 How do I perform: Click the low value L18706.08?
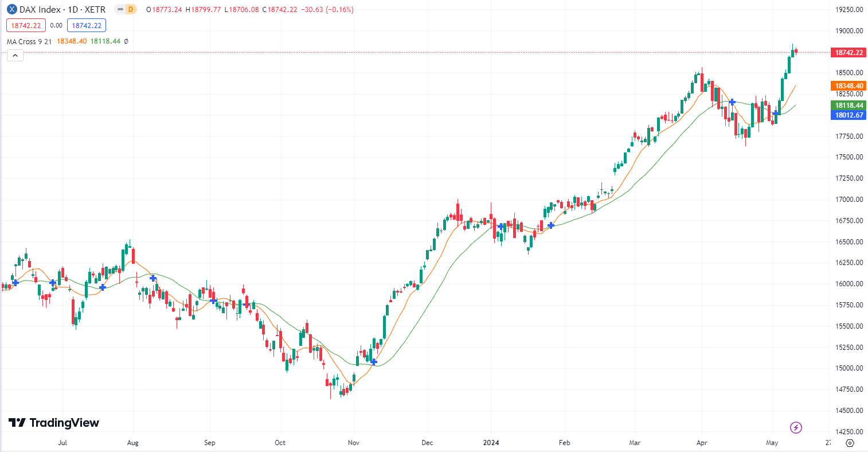[242, 10]
